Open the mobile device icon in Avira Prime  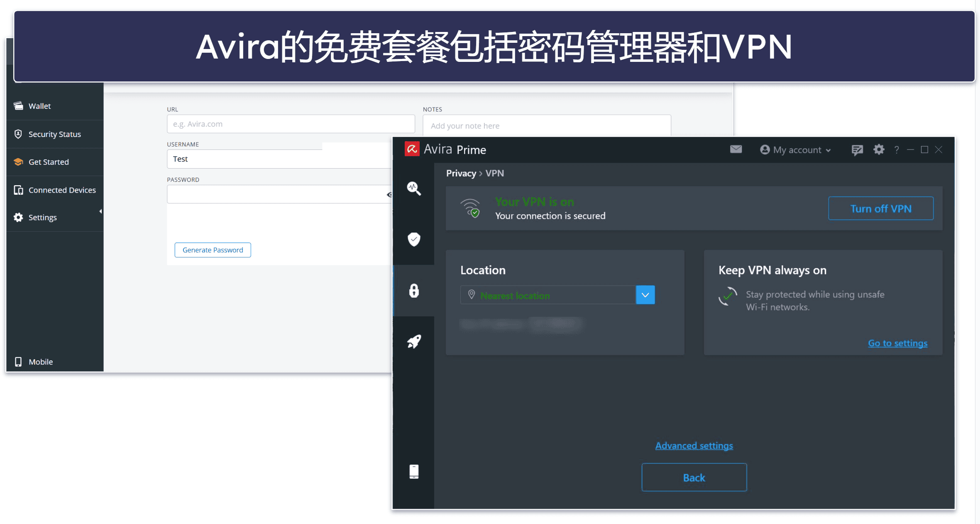coord(413,472)
